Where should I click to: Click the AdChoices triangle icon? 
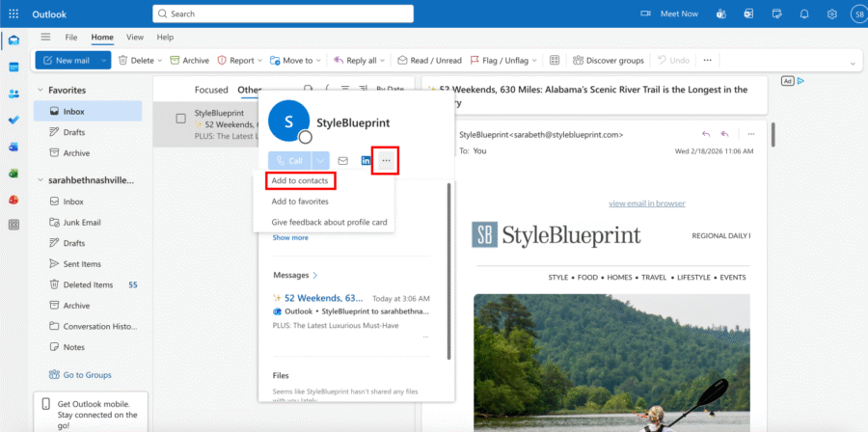pos(800,81)
